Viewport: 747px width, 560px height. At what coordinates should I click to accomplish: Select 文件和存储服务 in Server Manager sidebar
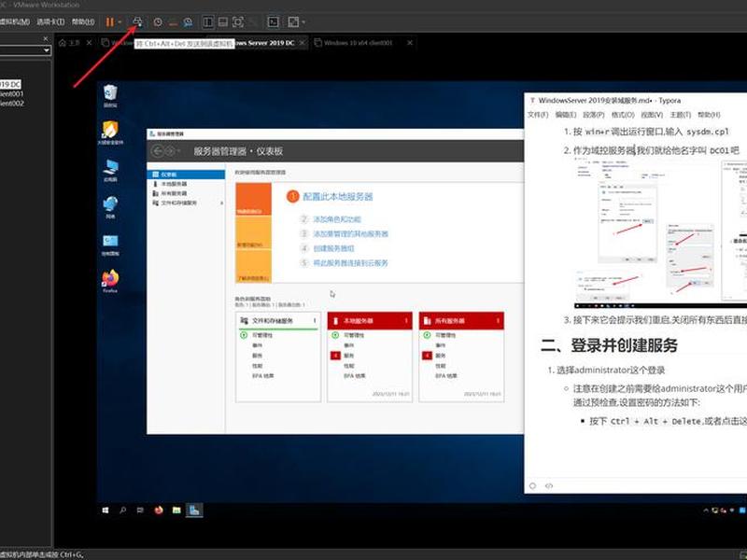pos(186,203)
